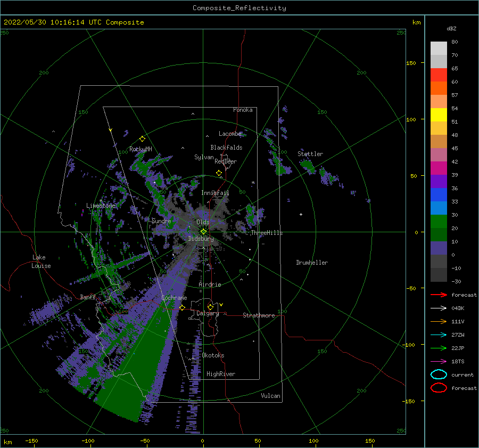
Task: Select the blue 36 dBZ legend swatch
Action: [x=439, y=194]
